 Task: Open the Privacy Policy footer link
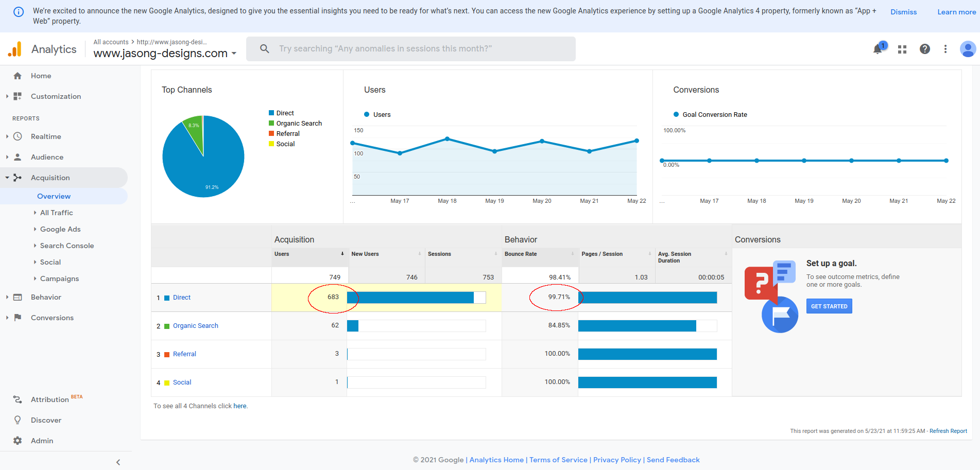tap(617, 460)
